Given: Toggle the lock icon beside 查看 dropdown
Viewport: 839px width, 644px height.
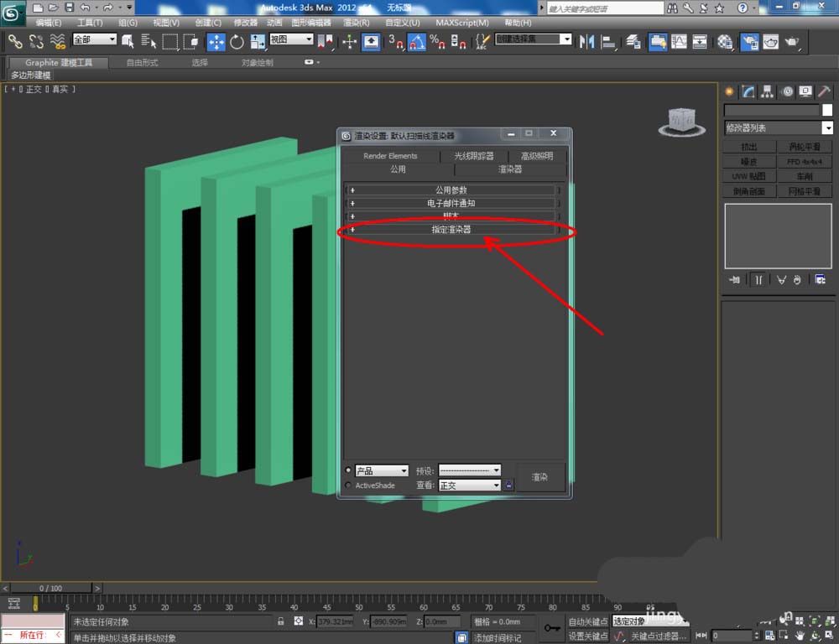Looking at the screenshot, I should 508,485.
